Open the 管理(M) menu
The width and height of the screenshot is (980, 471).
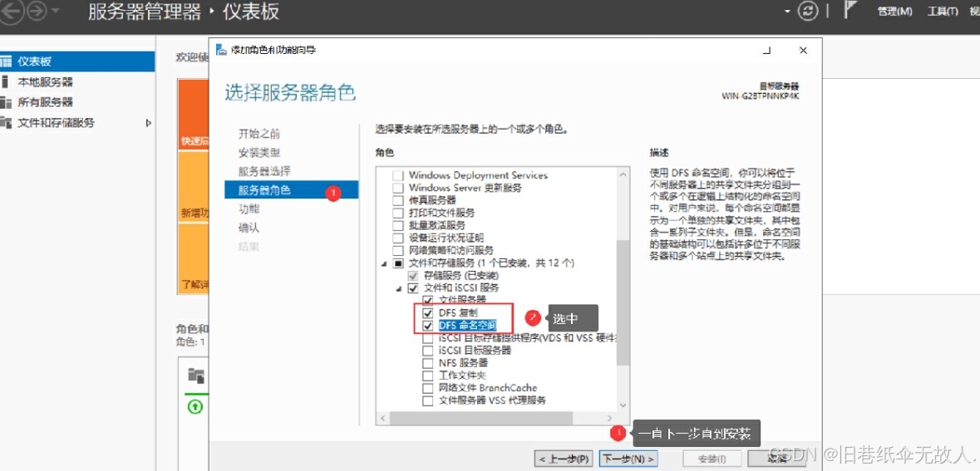[x=894, y=12]
